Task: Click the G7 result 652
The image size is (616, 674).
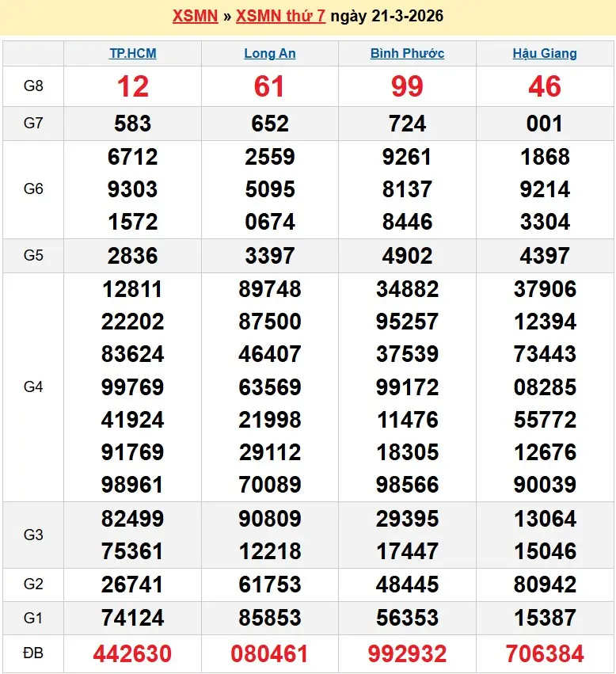Action: (270, 124)
